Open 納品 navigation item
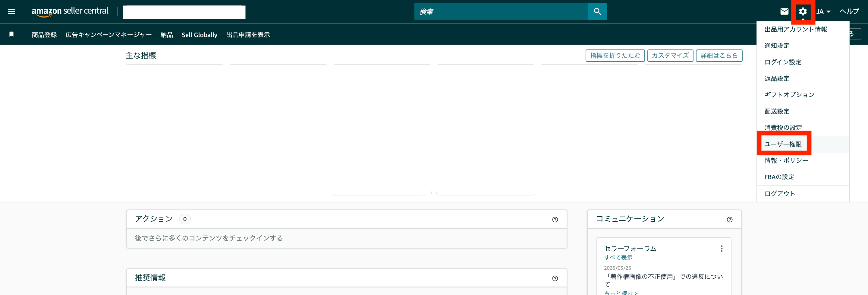This screenshot has height=295, width=868. (x=166, y=35)
